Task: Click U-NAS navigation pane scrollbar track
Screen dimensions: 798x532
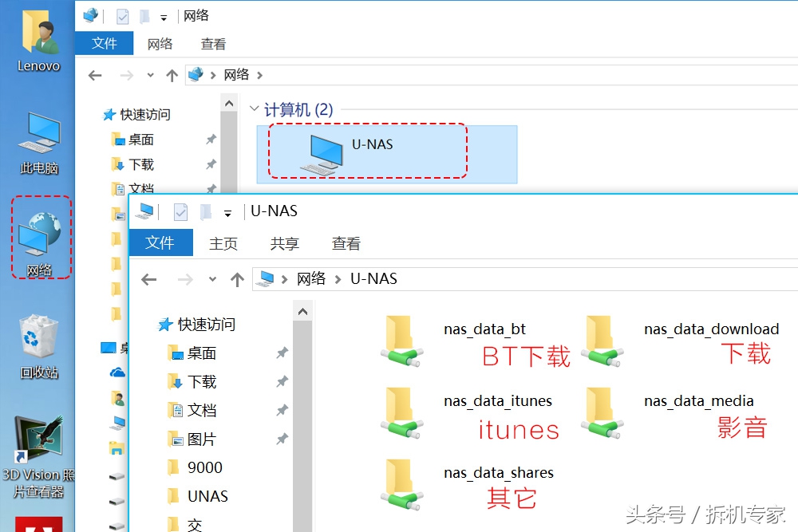Action: (x=302, y=426)
